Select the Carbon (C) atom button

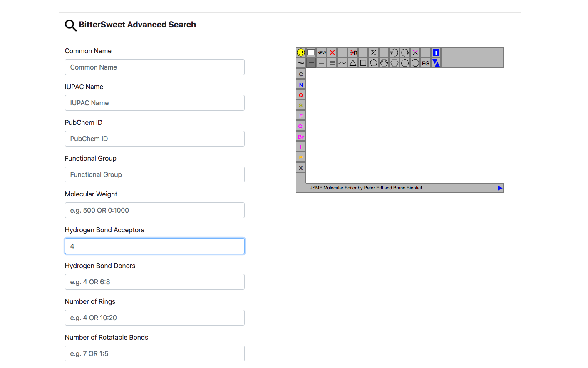point(301,74)
